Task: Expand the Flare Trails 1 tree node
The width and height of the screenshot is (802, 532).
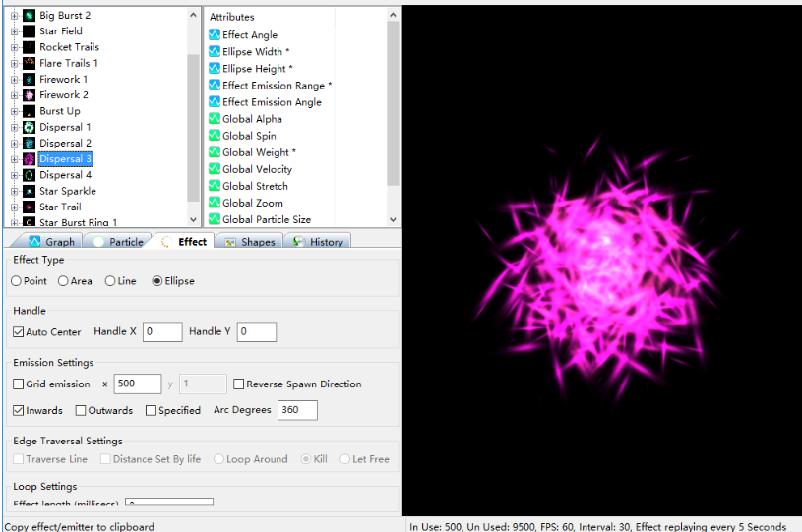Action: pyautogui.click(x=15, y=63)
